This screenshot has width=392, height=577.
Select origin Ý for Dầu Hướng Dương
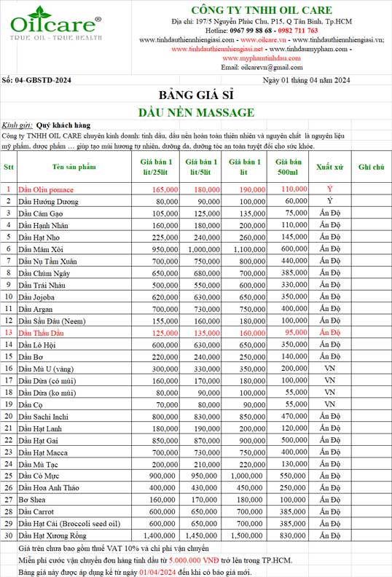[330, 201]
